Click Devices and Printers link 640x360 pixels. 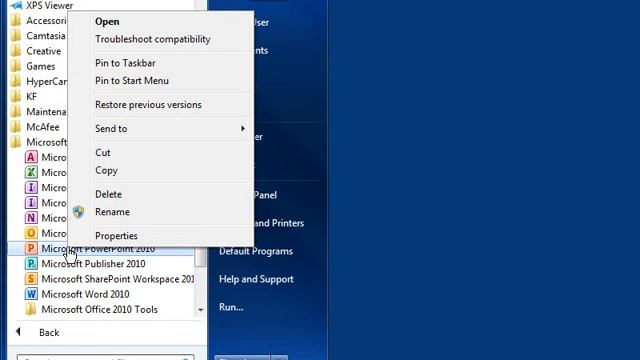[278, 223]
